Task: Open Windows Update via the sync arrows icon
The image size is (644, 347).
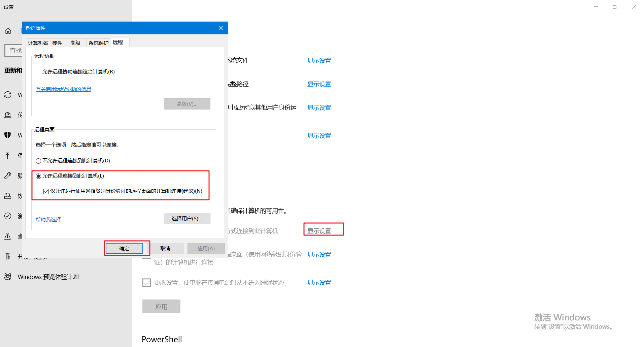Action: click(x=8, y=95)
